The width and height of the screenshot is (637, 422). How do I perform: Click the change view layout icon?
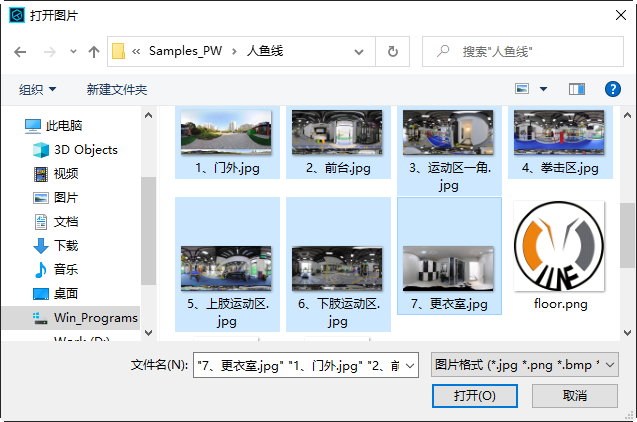point(522,89)
